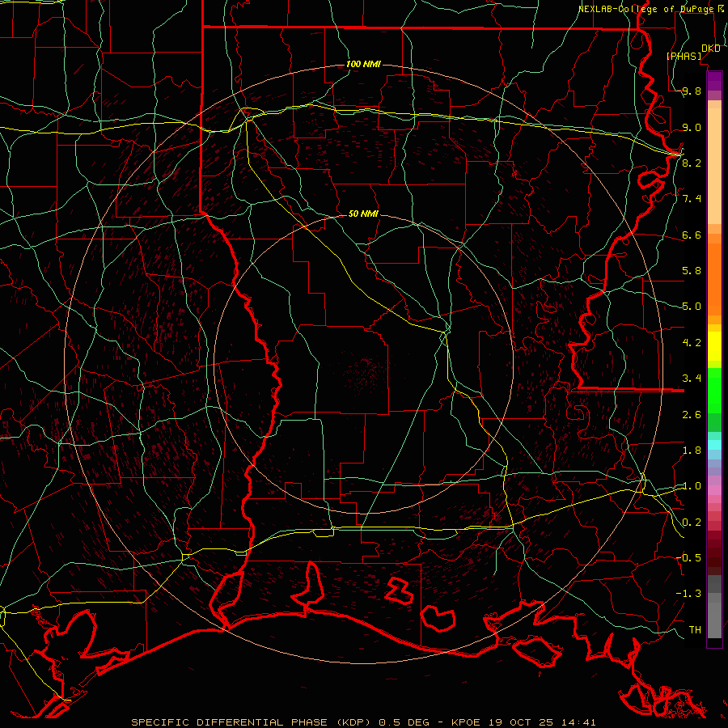Click the 5.0 scale value
The width and height of the screenshot is (728, 728).
click(692, 307)
